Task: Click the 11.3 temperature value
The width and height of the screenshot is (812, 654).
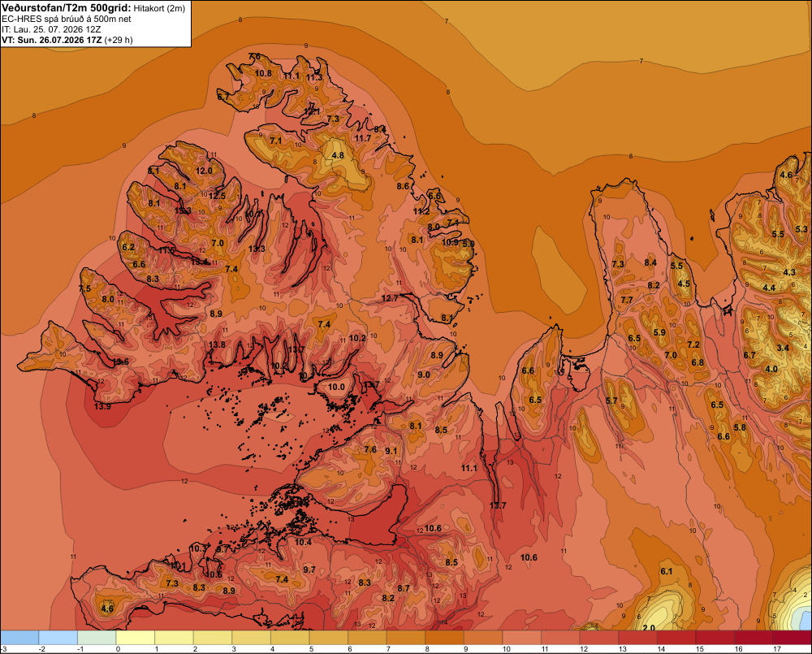Action: click(313, 77)
